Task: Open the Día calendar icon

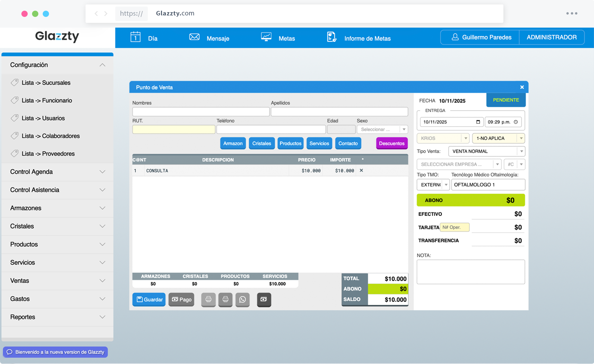Action: click(136, 37)
